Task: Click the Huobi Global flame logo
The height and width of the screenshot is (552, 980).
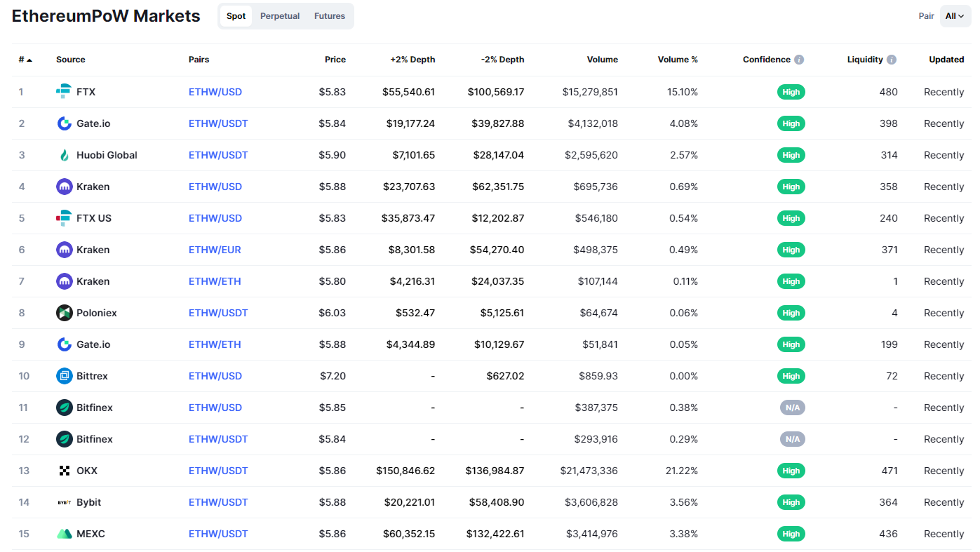Action: coord(64,155)
